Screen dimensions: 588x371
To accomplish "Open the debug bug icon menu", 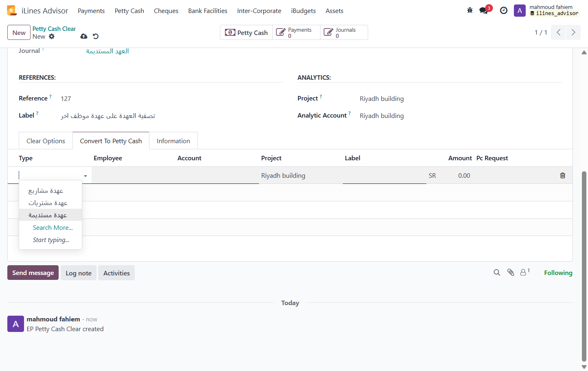I will [470, 11].
